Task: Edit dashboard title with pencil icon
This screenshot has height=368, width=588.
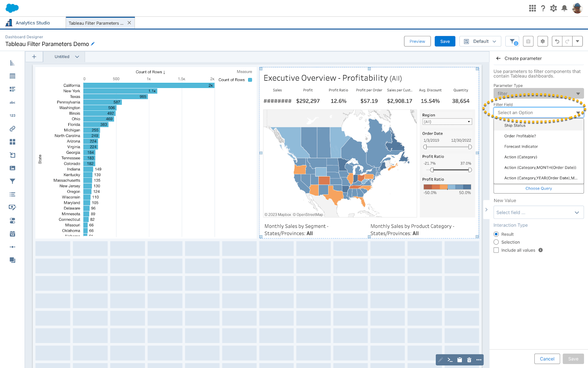Action: click(93, 44)
